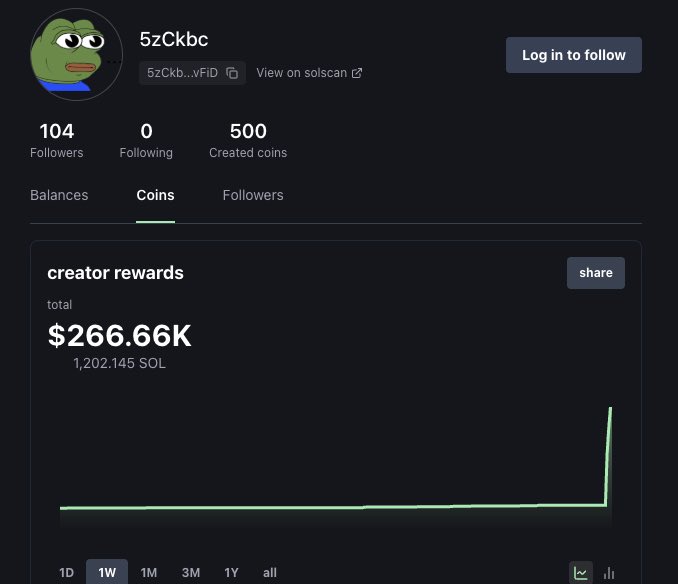Click the 500 Created coins stat
Screen dimensions: 678x584
pyautogui.click(x=248, y=140)
